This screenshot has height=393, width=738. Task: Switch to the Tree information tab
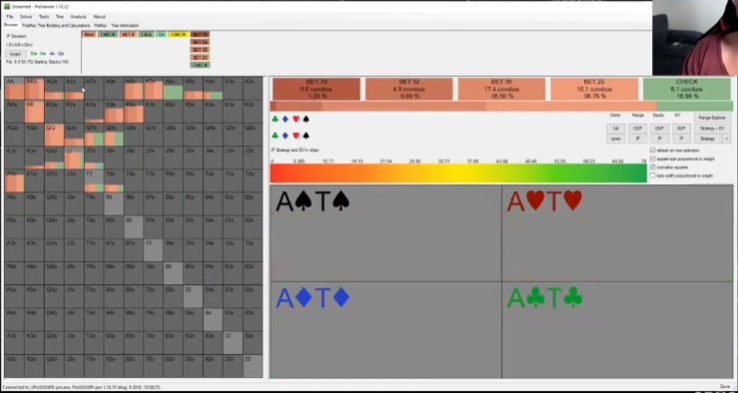pyautogui.click(x=125, y=25)
